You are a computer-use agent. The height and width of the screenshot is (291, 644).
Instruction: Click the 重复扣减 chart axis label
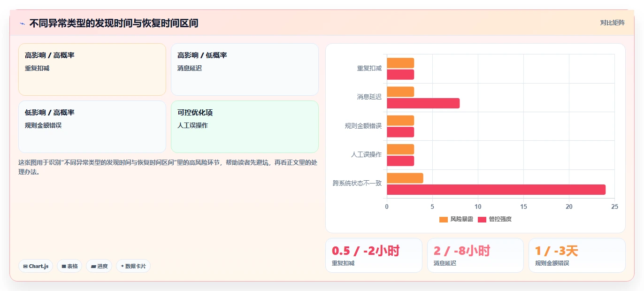(369, 69)
